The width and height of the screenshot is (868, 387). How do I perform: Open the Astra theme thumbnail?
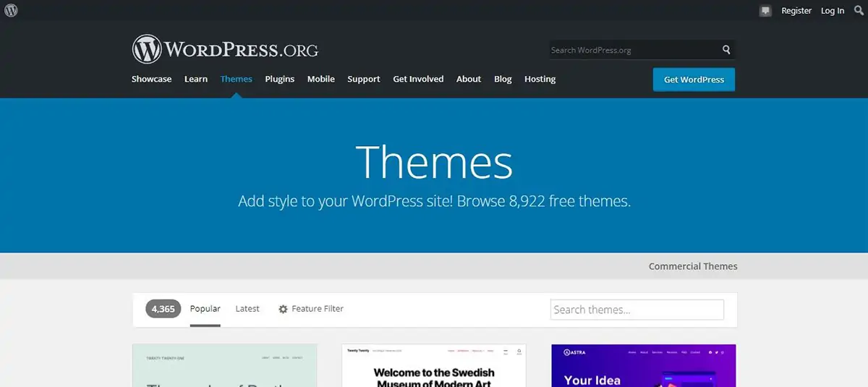643,365
